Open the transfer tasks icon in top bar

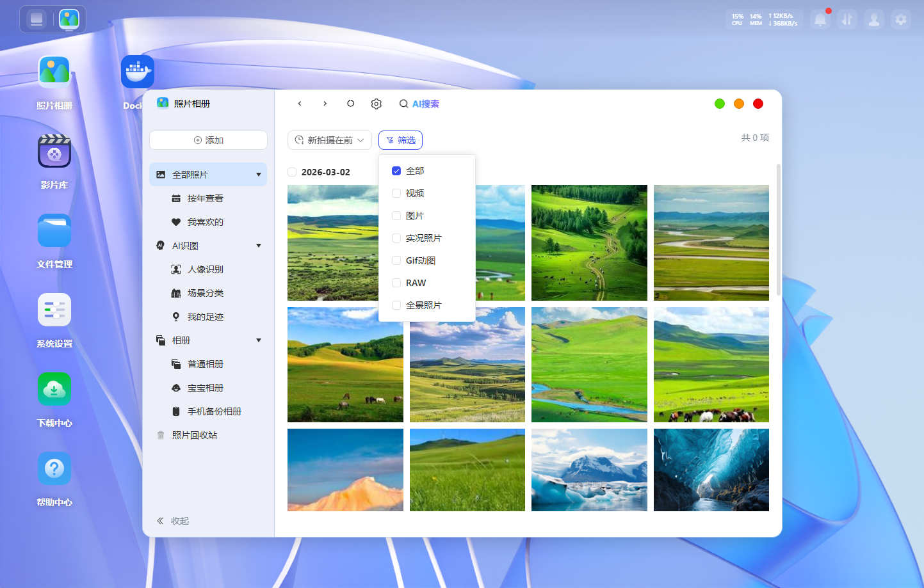click(847, 20)
